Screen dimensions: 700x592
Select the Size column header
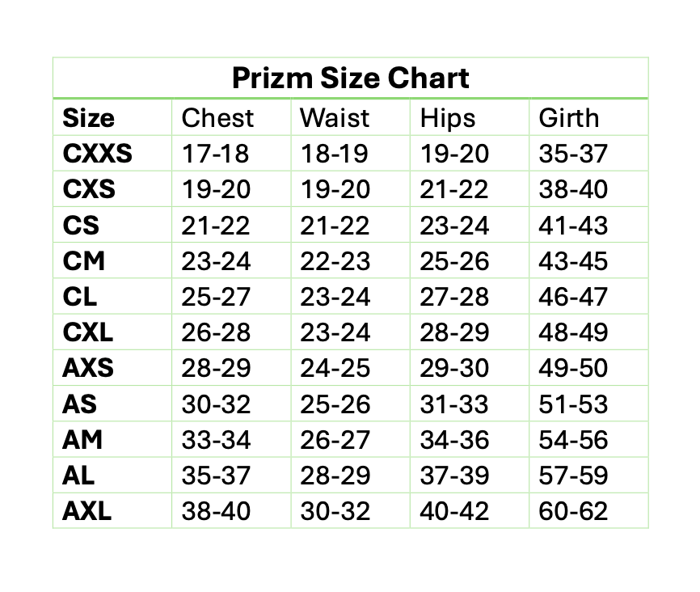(x=89, y=118)
